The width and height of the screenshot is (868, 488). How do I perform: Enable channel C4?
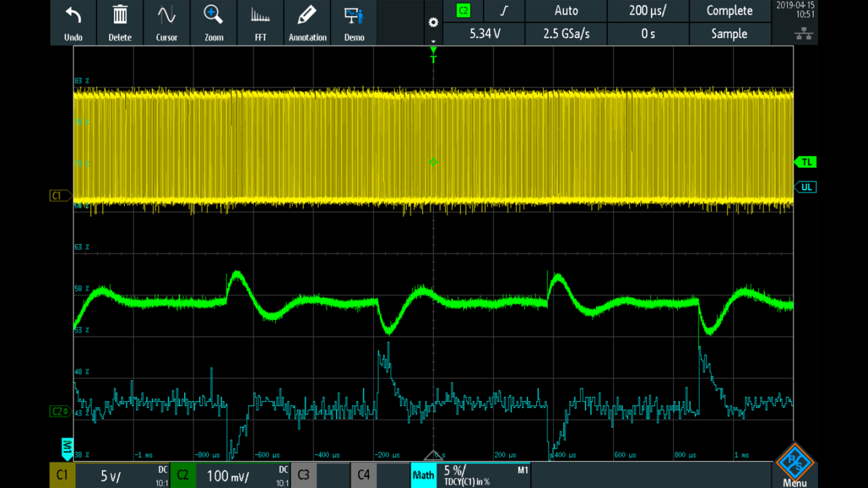click(364, 476)
